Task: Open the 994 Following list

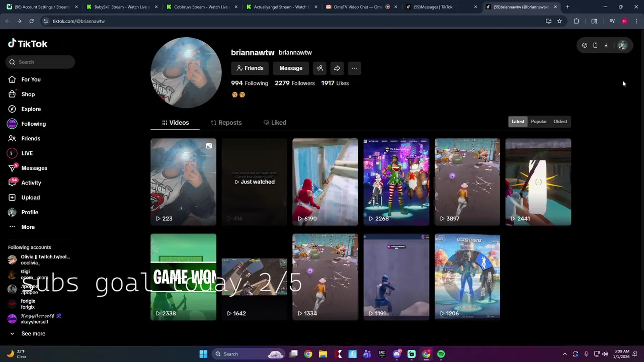Action: coord(250,83)
